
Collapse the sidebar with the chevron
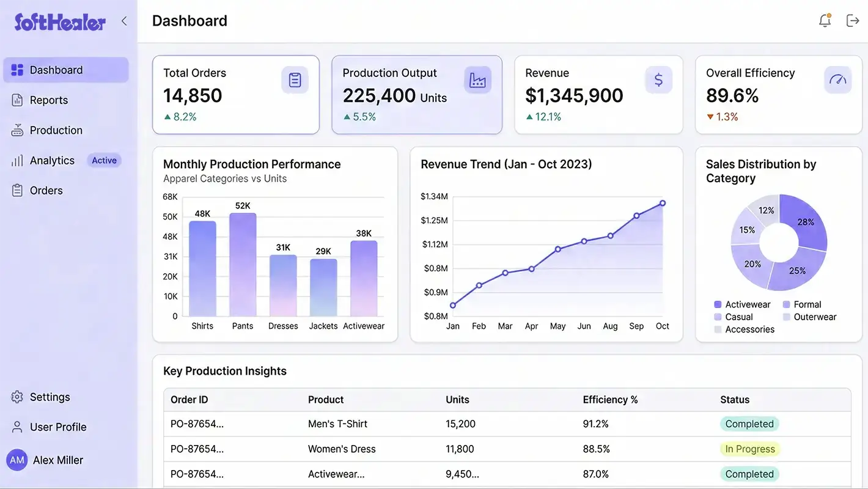pos(124,20)
